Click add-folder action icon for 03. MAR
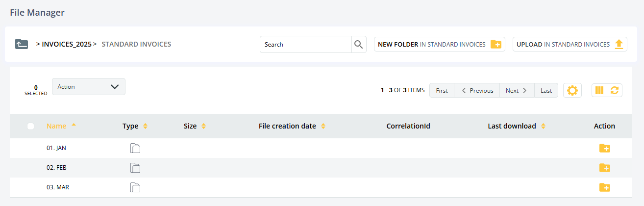This screenshot has width=644, height=206. pyautogui.click(x=604, y=187)
